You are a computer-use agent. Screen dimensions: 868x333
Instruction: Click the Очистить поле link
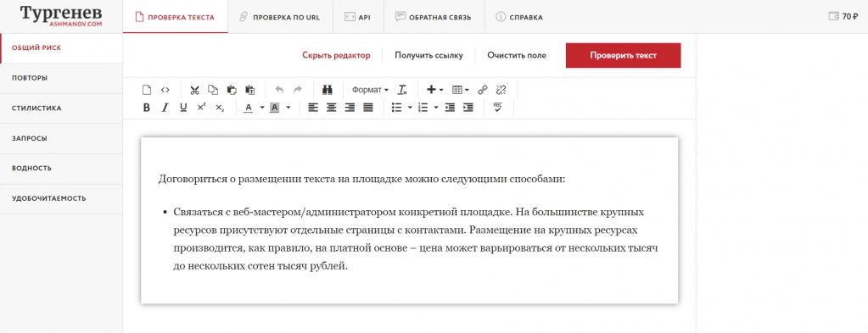click(x=517, y=55)
